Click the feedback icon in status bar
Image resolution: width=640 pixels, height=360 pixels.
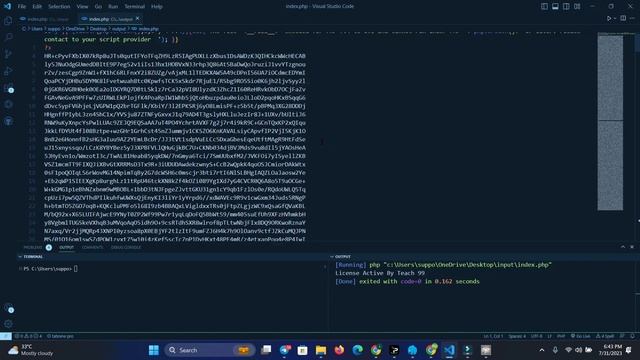622,336
